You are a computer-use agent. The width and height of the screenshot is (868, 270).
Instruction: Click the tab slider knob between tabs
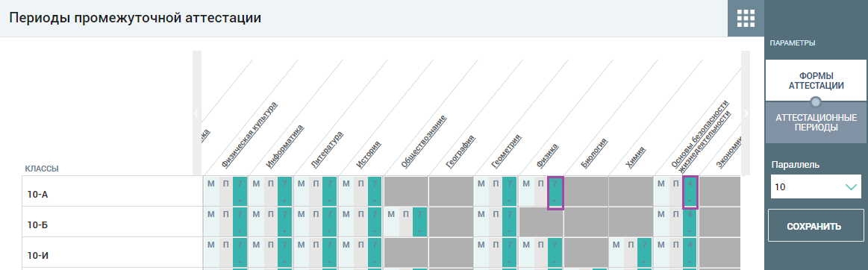click(816, 101)
